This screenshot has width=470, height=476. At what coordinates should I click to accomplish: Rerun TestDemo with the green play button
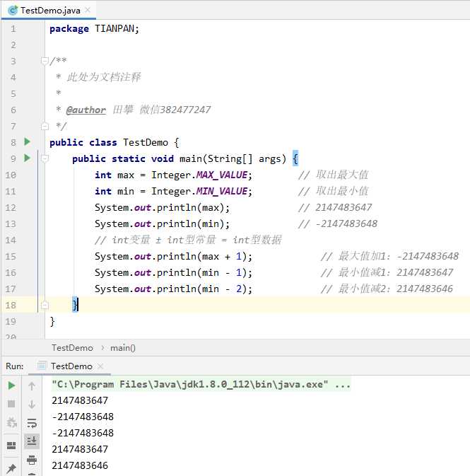tap(11, 385)
